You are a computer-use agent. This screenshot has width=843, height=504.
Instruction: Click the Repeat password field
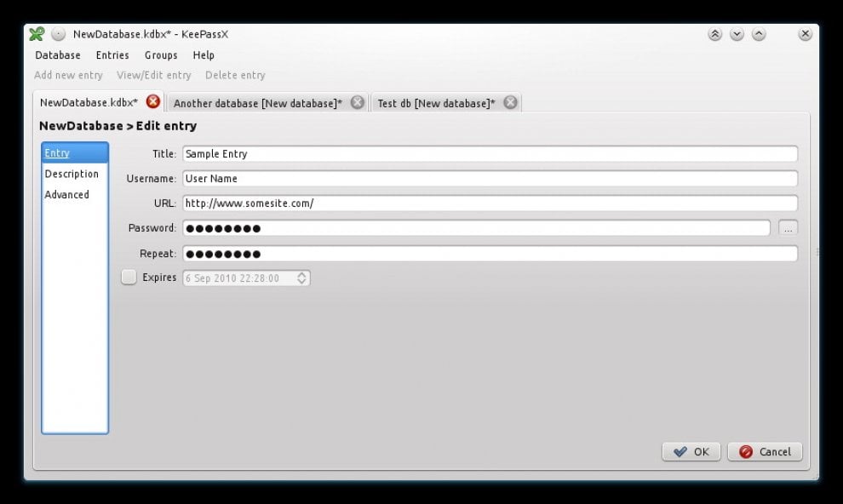point(490,254)
